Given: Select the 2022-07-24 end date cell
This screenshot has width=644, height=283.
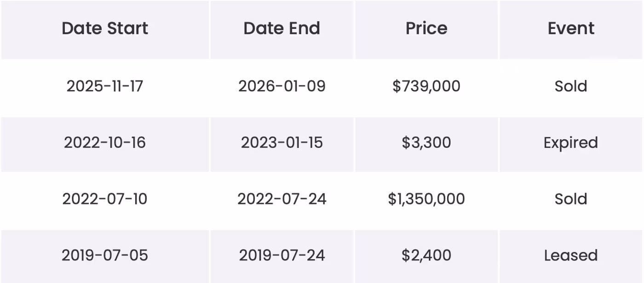Looking at the screenshot, I should coord(282,199).
